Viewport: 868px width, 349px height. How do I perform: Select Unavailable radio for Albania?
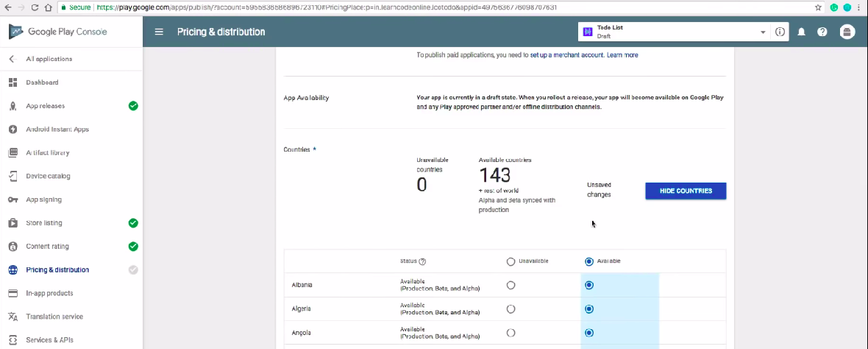(511, 285)
